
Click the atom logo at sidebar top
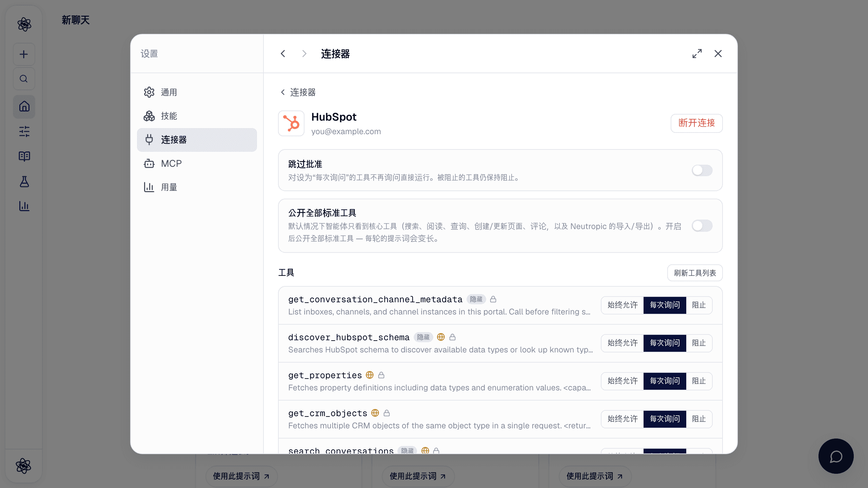tap(24, 24)
